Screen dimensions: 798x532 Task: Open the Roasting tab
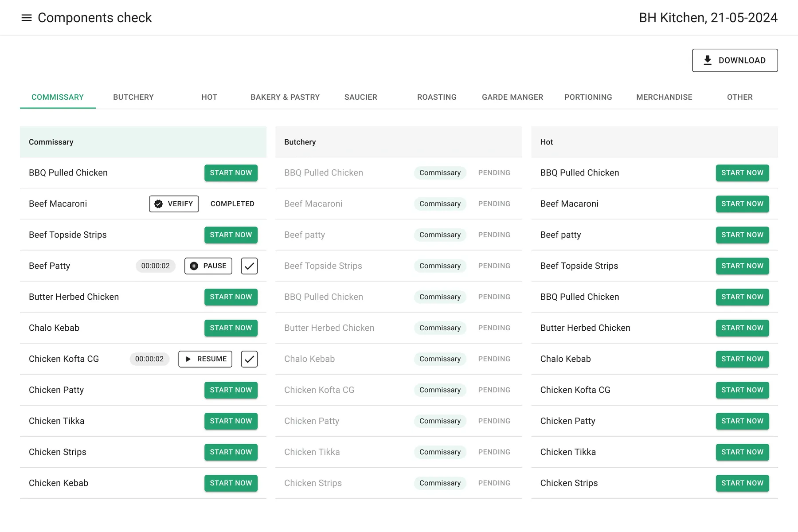point(437,97)
